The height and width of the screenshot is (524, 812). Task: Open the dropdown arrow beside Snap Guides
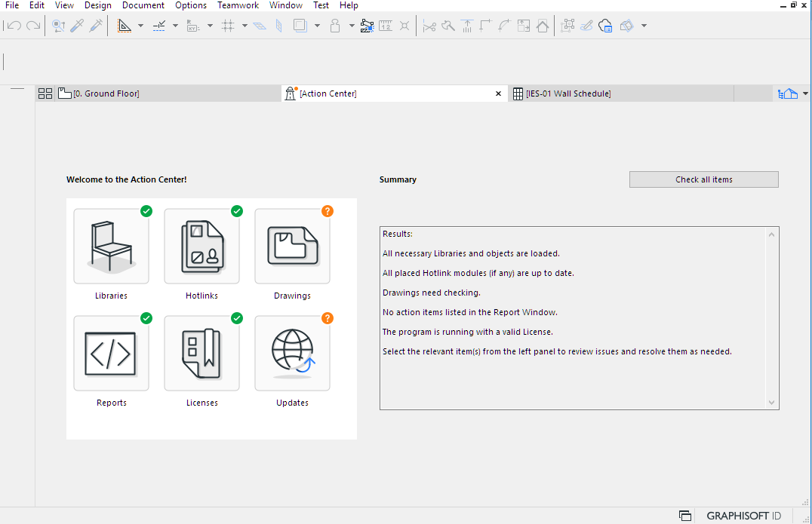(x=175, y=26)
